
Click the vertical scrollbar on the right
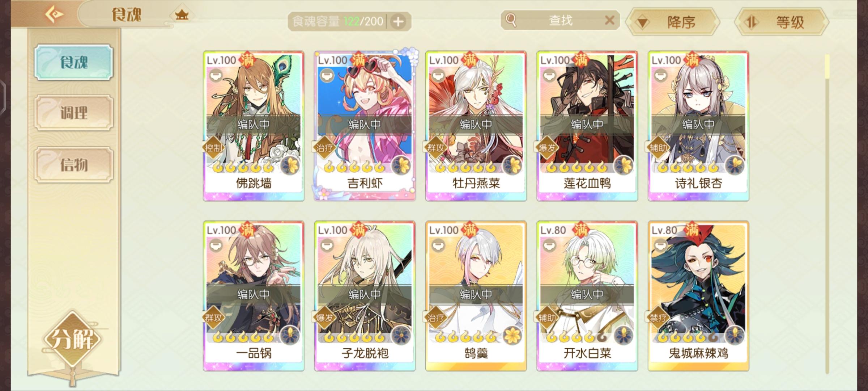[x=827, y=214]
